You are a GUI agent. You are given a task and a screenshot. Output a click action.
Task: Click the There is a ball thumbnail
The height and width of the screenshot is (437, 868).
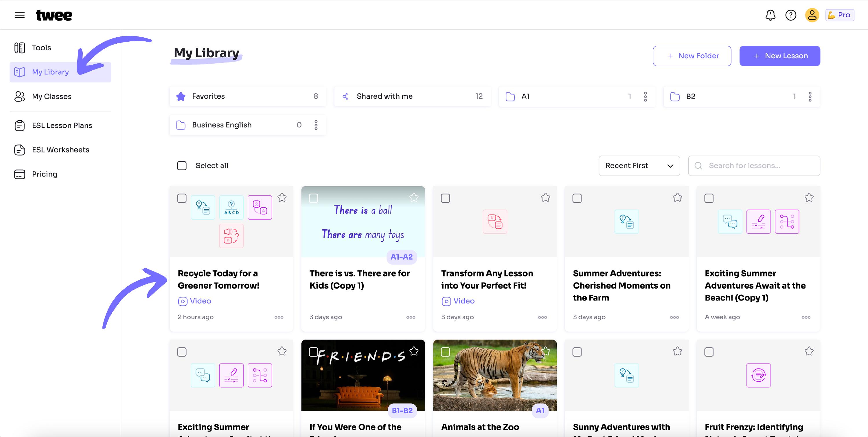tap(363, 221)
